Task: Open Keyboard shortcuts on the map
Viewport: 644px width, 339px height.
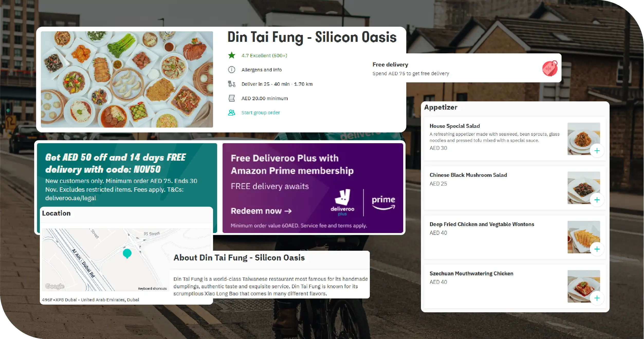Action: point(152,288)
